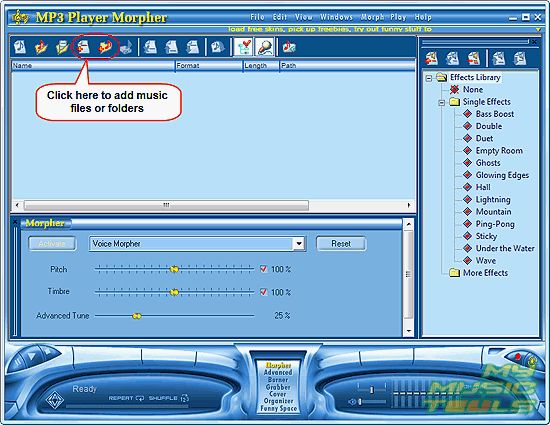Click the Play button on player
The height and width of the screenshot is (425, 550).
(32, 356)
